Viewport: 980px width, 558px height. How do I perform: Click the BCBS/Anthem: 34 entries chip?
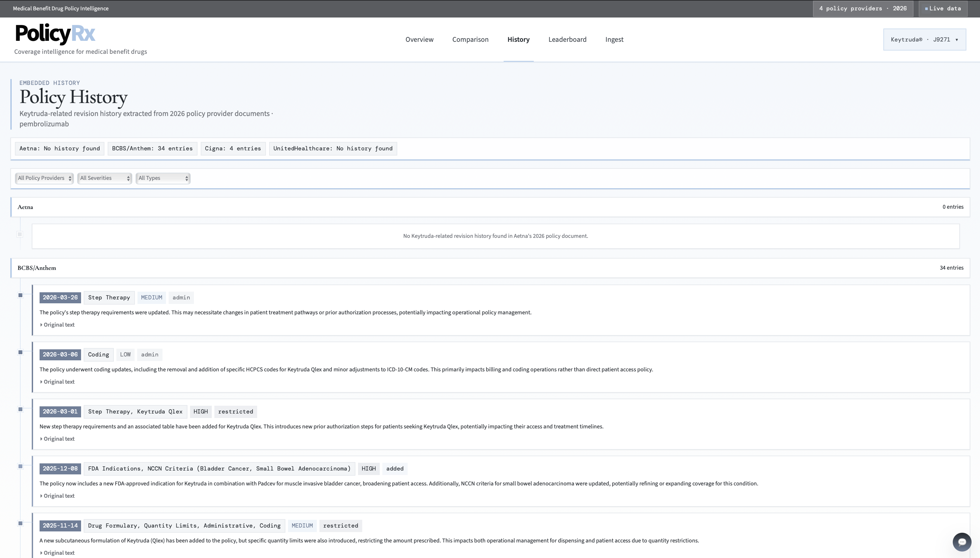pyautogui.click(x=152, y=148)
